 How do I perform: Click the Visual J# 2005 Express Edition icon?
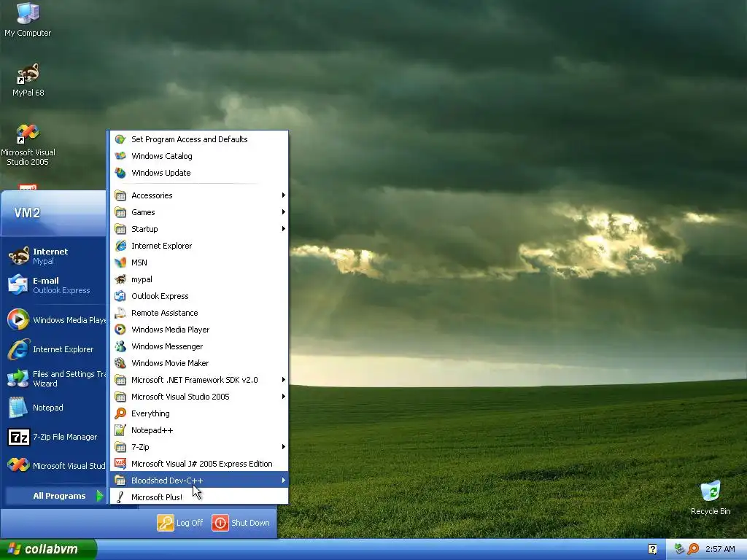point(120,464)
